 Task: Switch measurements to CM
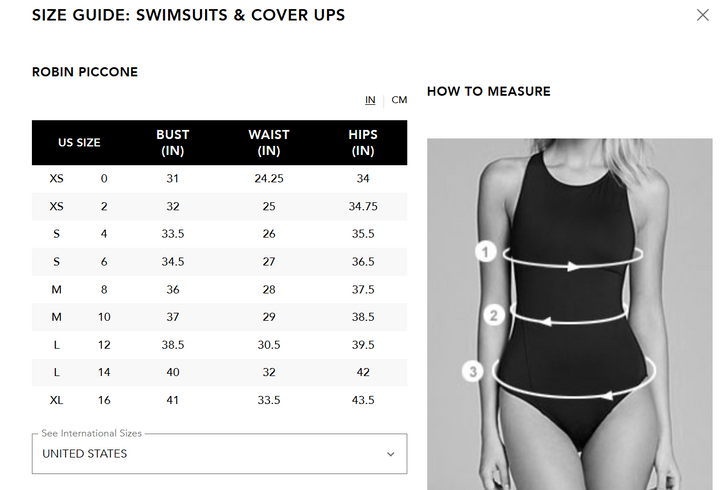tap(399, 100)
